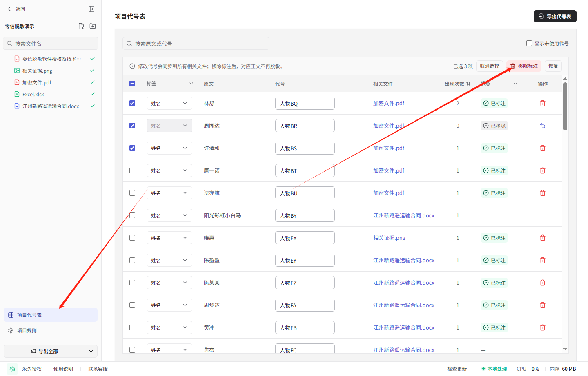588x376 pixels.
Task: Open 项目代号表 in sidebar
Action: (x=51, y=315)
